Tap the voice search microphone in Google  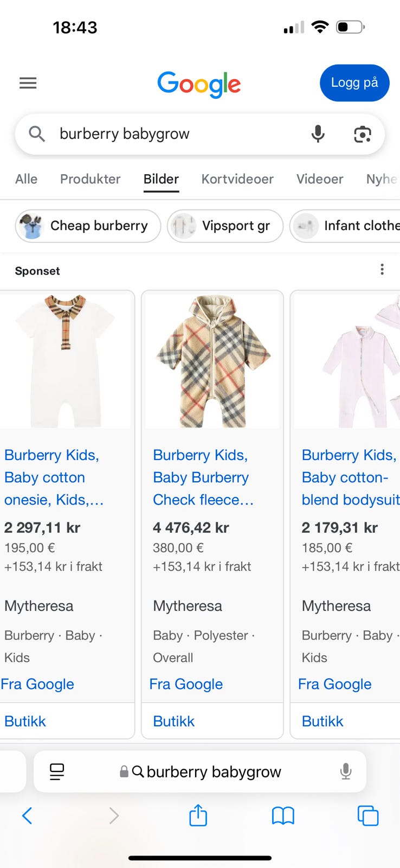318,133
